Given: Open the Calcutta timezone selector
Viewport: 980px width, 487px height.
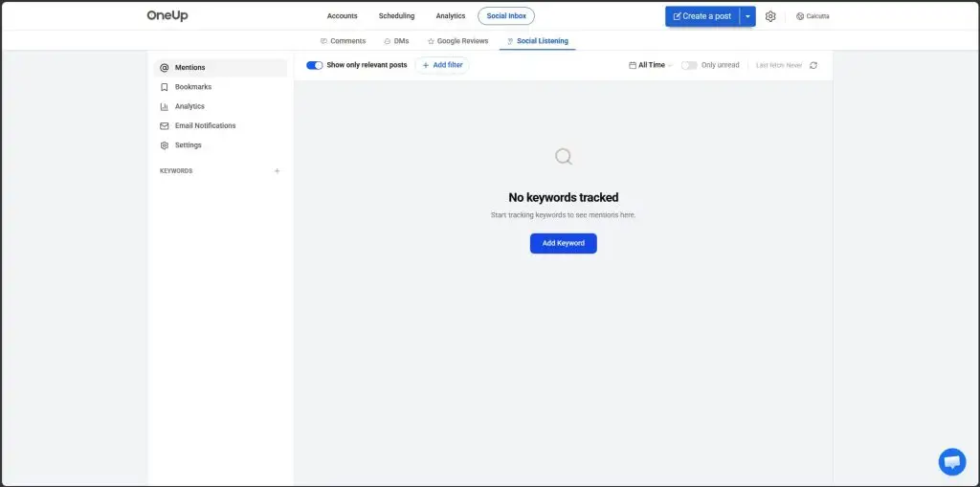Looking at the screenshot, I should click(x=813, y=16).
